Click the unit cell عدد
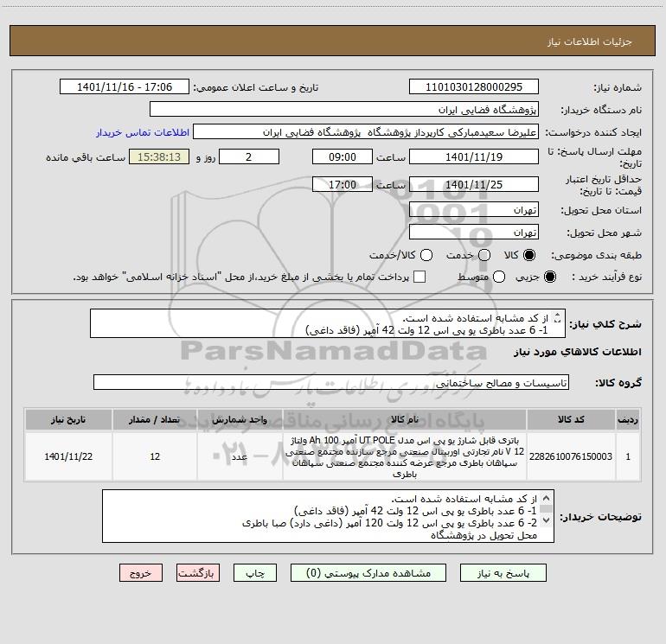This screenshot has width=666, height=644. [x=240, y=456]
